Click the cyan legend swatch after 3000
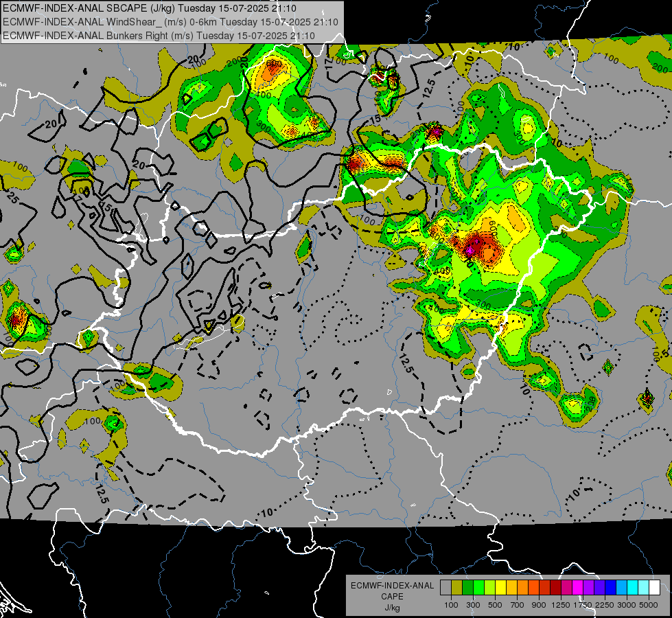Image resolution: width=672 pixels, height=618 pixels. pyautogui.click(x=633, y=588)
